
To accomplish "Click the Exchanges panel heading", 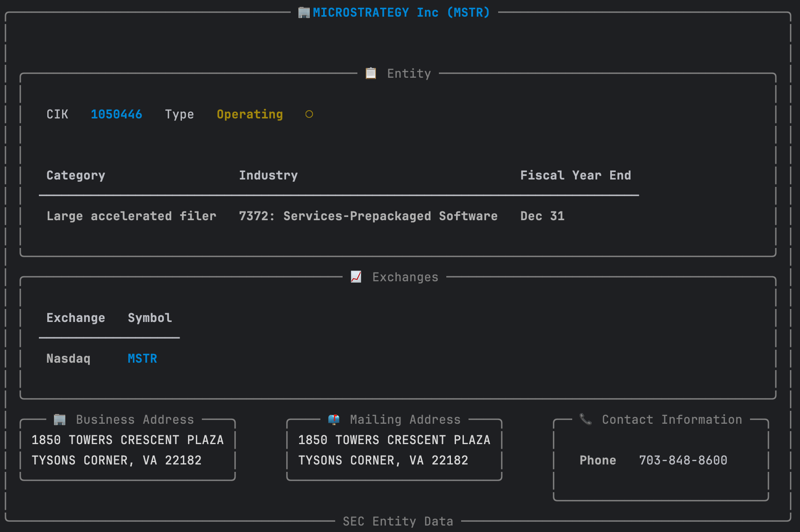I will [406, 277].
